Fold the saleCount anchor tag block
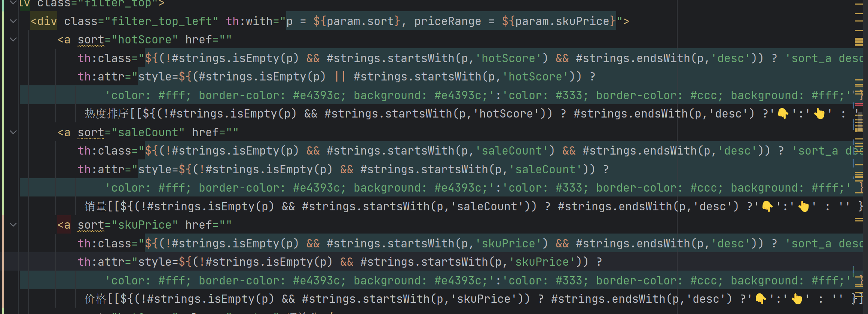The width and height of the screenshot is (868, 314). pos(13,132)
